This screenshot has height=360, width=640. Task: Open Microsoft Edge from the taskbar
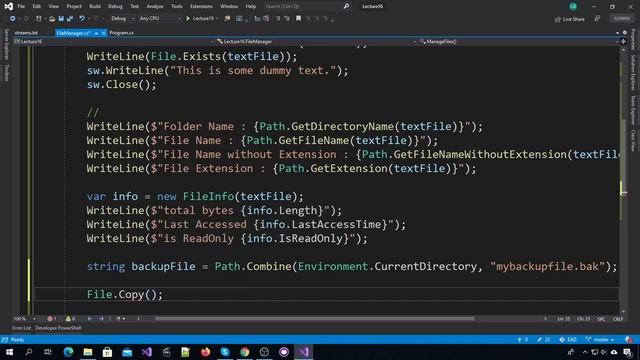(x=68, y=352)
